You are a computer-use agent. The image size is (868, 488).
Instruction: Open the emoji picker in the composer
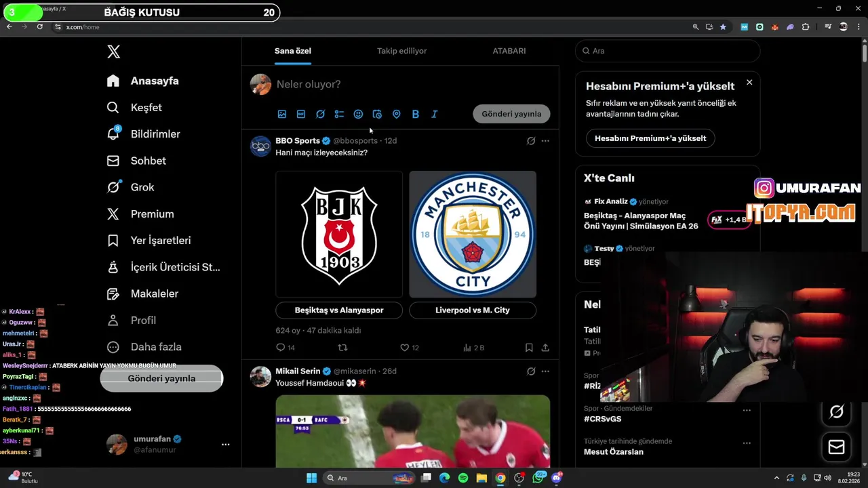click(358, 114)
